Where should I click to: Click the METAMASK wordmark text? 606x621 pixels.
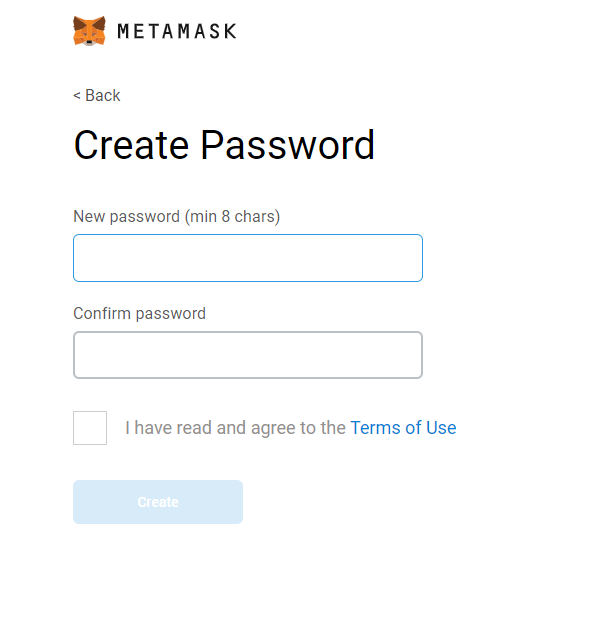click(x=177, y=31)
